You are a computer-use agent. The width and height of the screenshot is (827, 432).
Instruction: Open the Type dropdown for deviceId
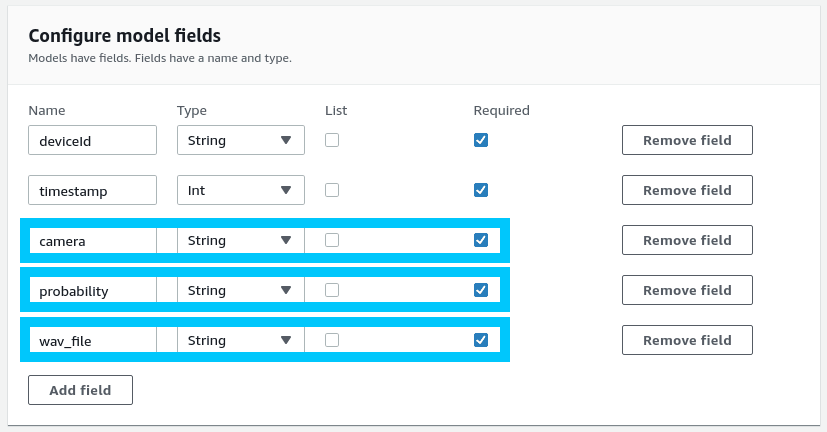(x=240, y=140)
